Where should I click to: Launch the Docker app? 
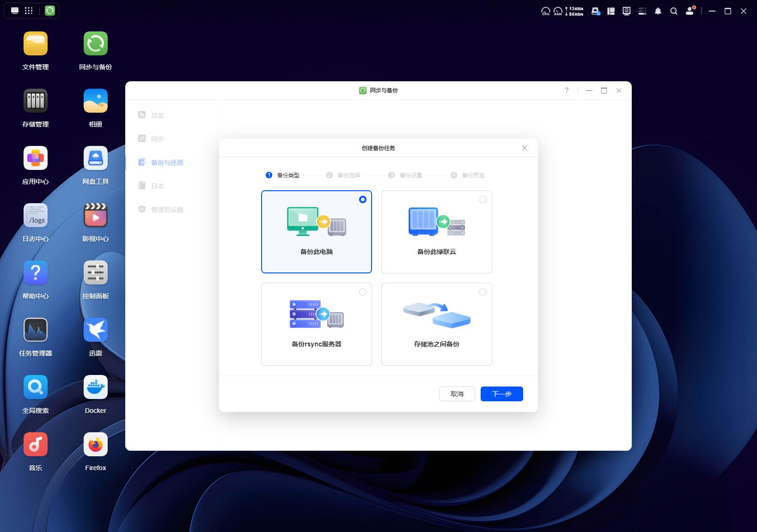[96, 387]
